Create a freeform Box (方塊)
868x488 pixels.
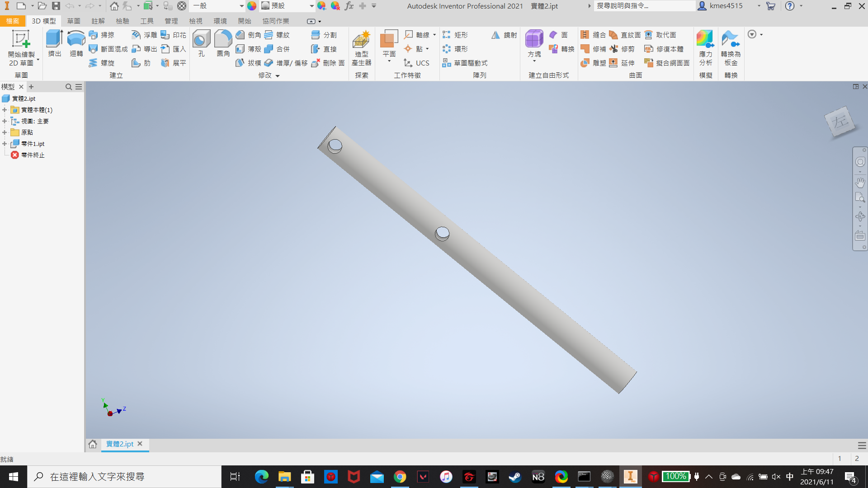(x=534, y=43)
